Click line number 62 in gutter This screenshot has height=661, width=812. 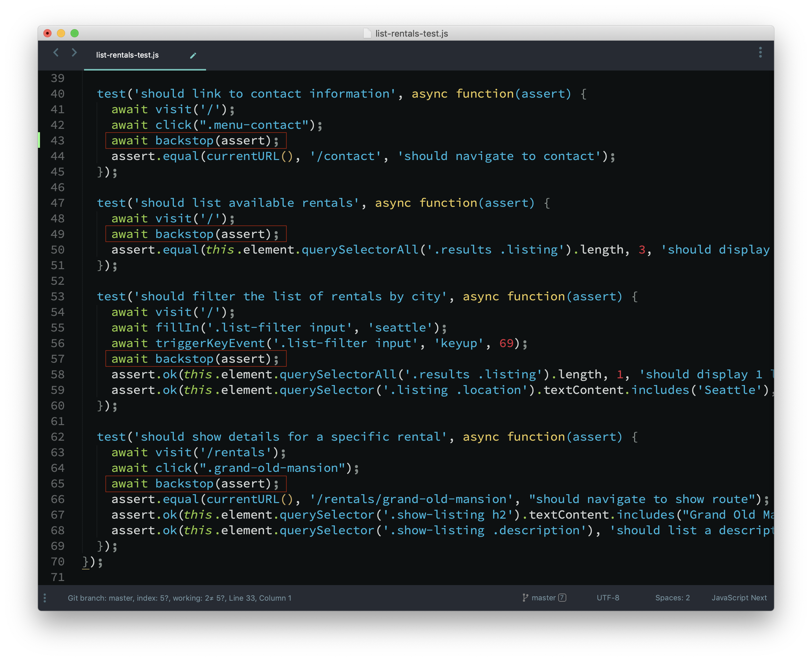tap(58, 437)
